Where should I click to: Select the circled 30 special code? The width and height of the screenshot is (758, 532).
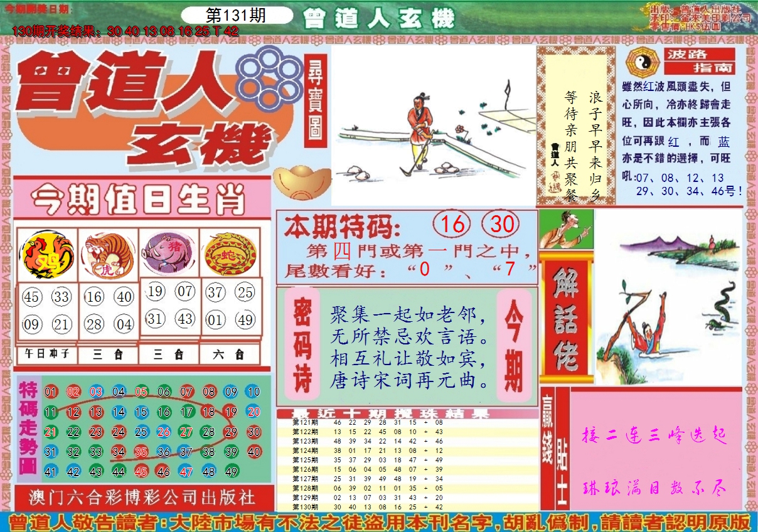[x=500, y=225]
